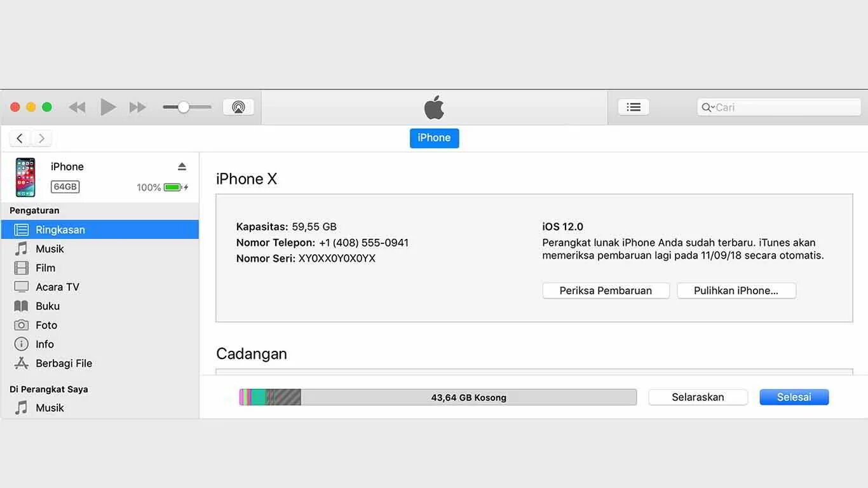Click the Periksa Pembaruan button
Viewport: 868px width, 488px height.
[606, 290]
